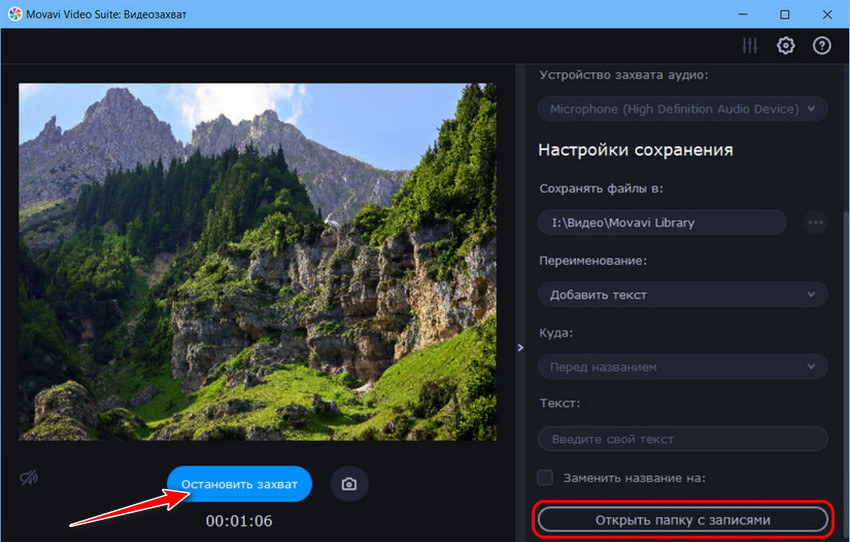The width and height of the screenshot is (850, 542).
Task: Take a snapshot with the camera icon
Action: tap(349, 483)
